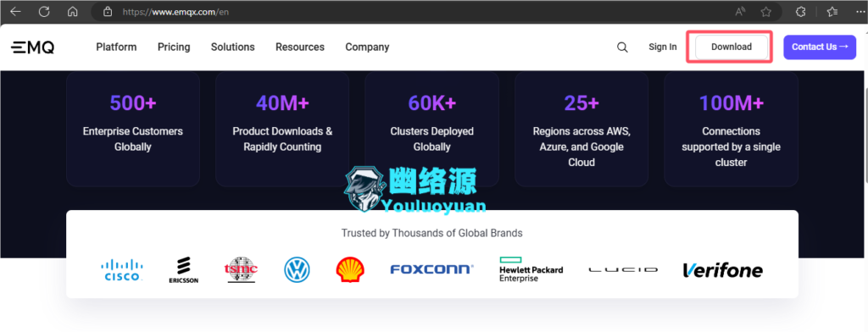Click the Foxconn logo
The image size is (868, 332).
[431, 269]
